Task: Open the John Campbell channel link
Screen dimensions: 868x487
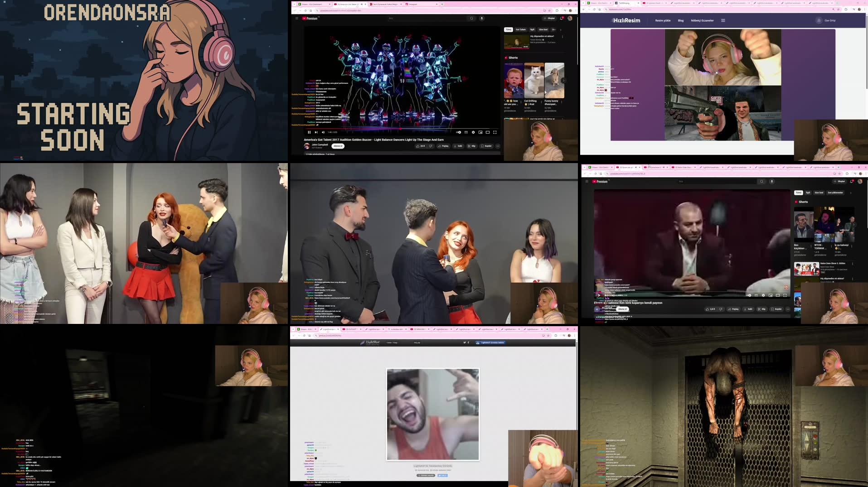Action: pos(320,145)
